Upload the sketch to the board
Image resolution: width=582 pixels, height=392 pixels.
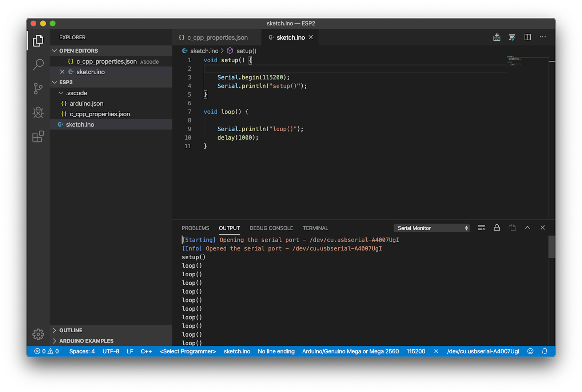click(x=497, y=37)
